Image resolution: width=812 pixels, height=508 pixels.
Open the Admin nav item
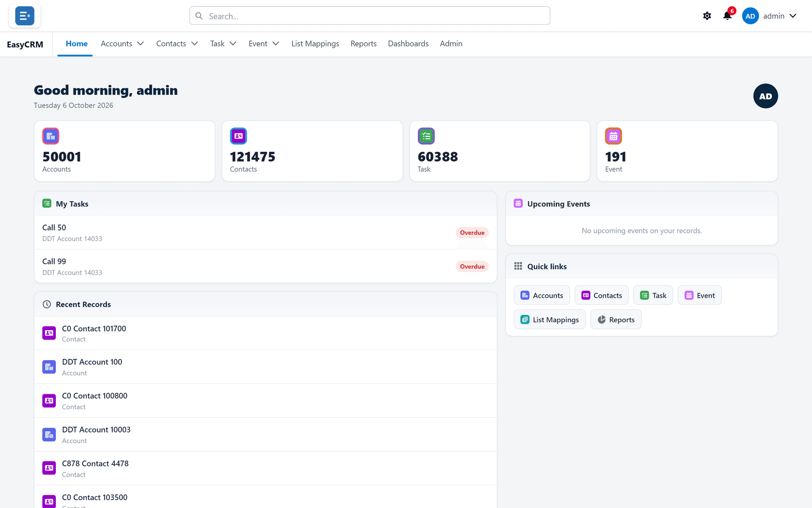(451, 43)
